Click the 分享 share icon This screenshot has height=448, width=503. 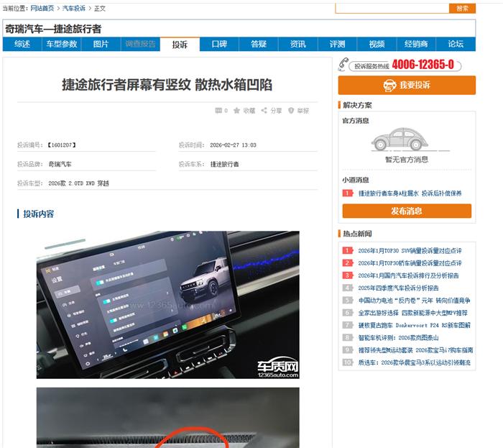tap(264, 111)
